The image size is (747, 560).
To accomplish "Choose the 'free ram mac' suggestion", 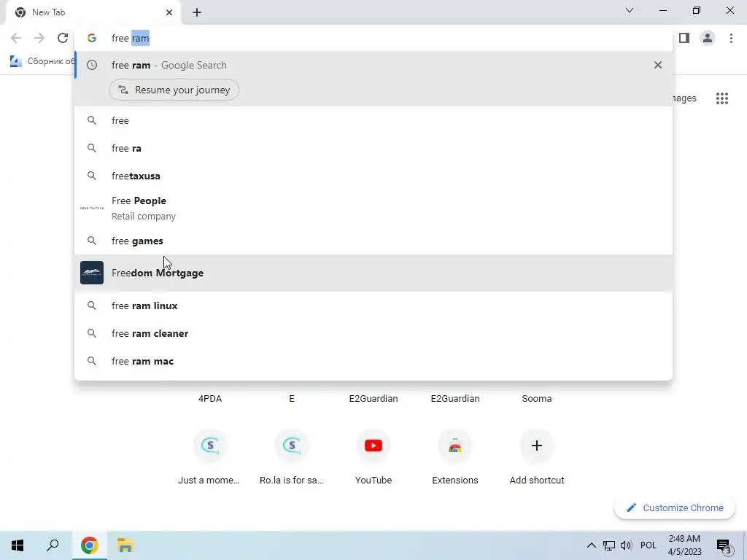I will point(373,361).
